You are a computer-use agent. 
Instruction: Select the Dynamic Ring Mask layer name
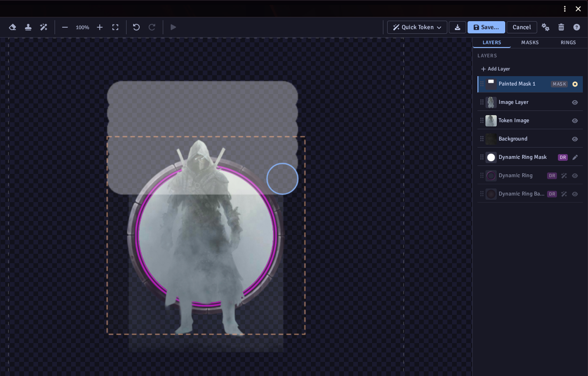click(x=523, y=157)
